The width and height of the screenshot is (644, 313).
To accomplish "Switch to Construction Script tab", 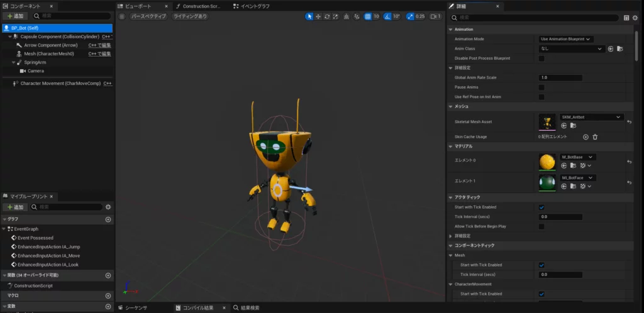I will coord(201,6).
